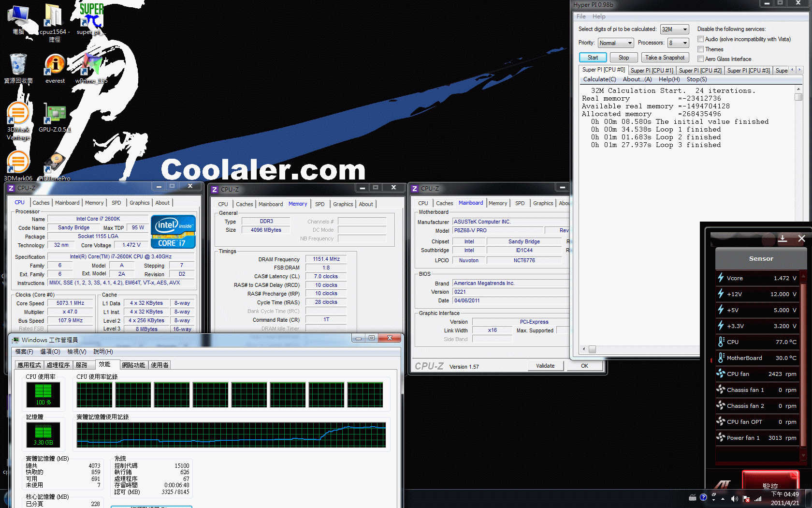Click Take a Snapshot button
Image resolution: width=812 pixels, height=508 pixels.
[x=665, y=58]
